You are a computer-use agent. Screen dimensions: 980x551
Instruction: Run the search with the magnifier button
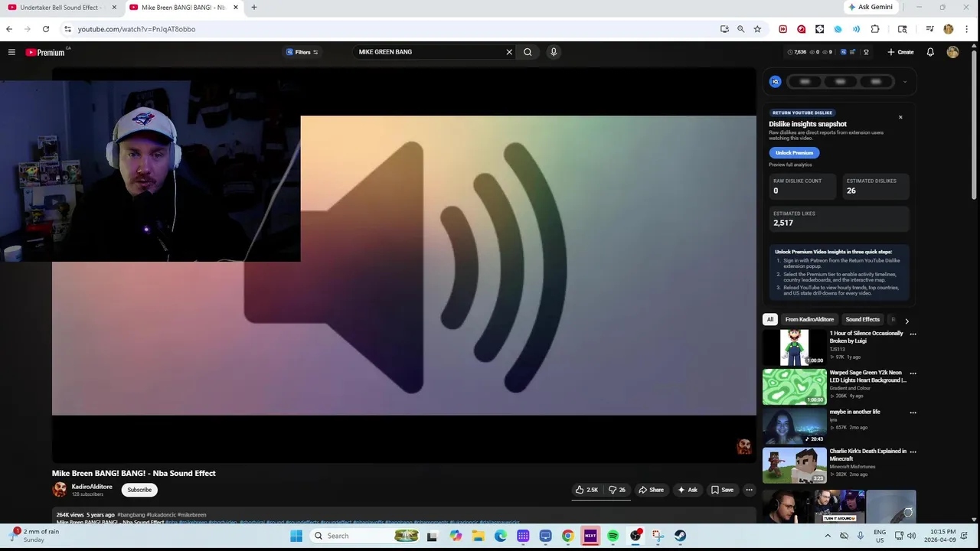528,52
